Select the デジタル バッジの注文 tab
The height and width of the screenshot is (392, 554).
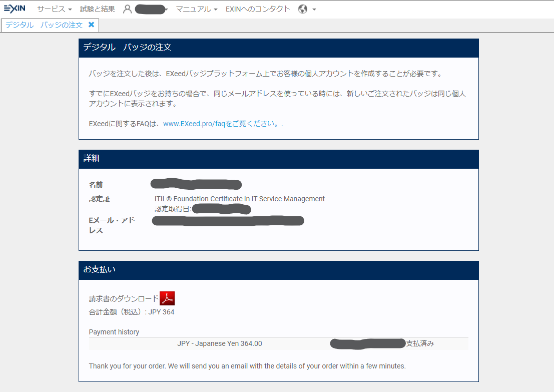pos(44,25)
